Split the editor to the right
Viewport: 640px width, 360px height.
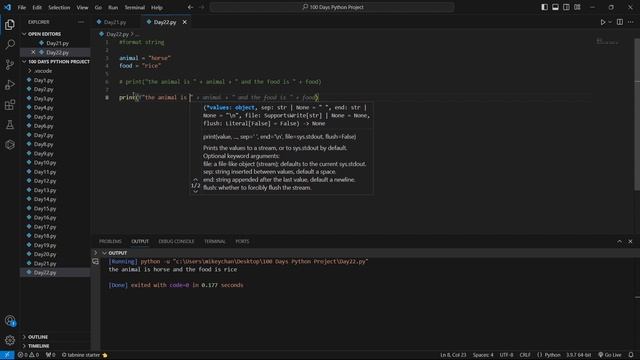620,22
